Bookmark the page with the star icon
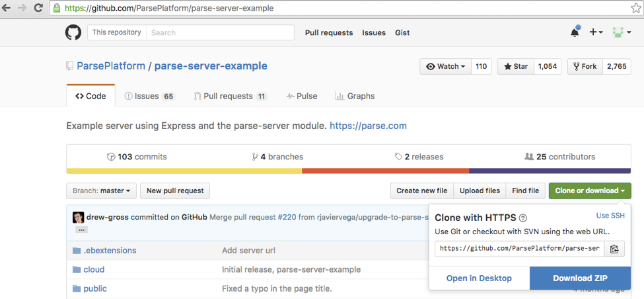Image resolution: width=644 pixels, height=299 pixels. tap(635, 8)
